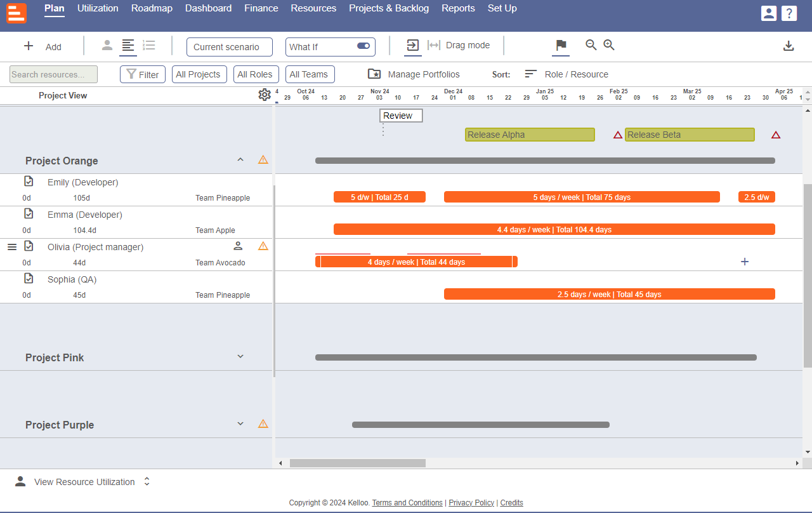The image size is (812, 513).
Task: Open the user profile icon
Action: (x=769, y=13)
